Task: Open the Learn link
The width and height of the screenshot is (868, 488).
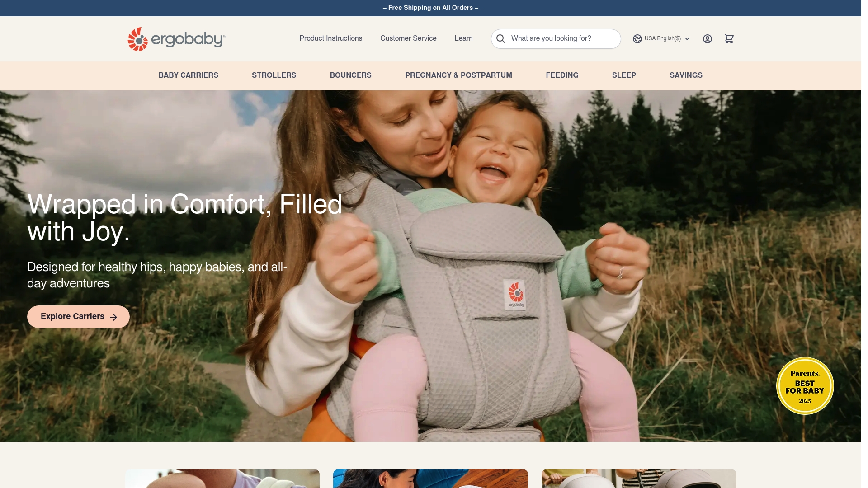Action: (464, 38)
